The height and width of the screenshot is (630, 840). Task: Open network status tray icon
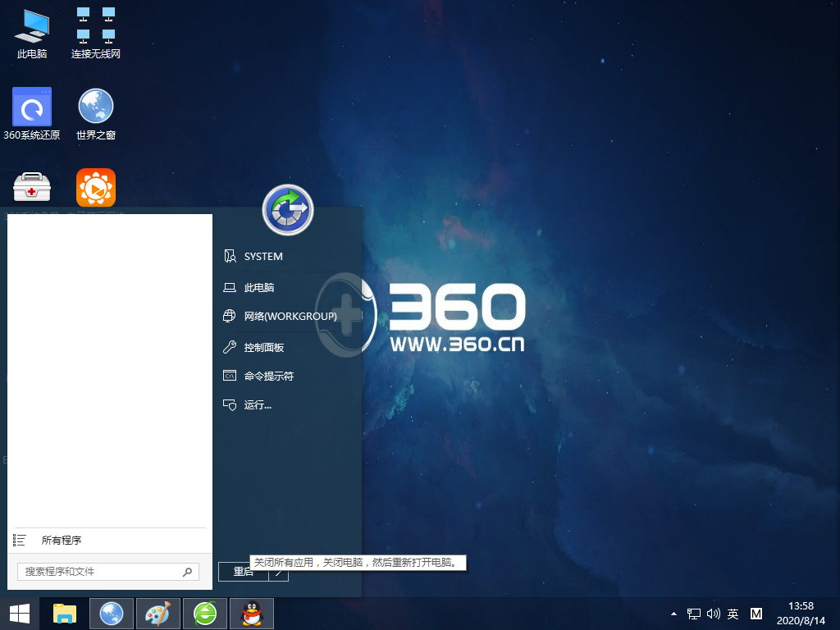point(694,614)
